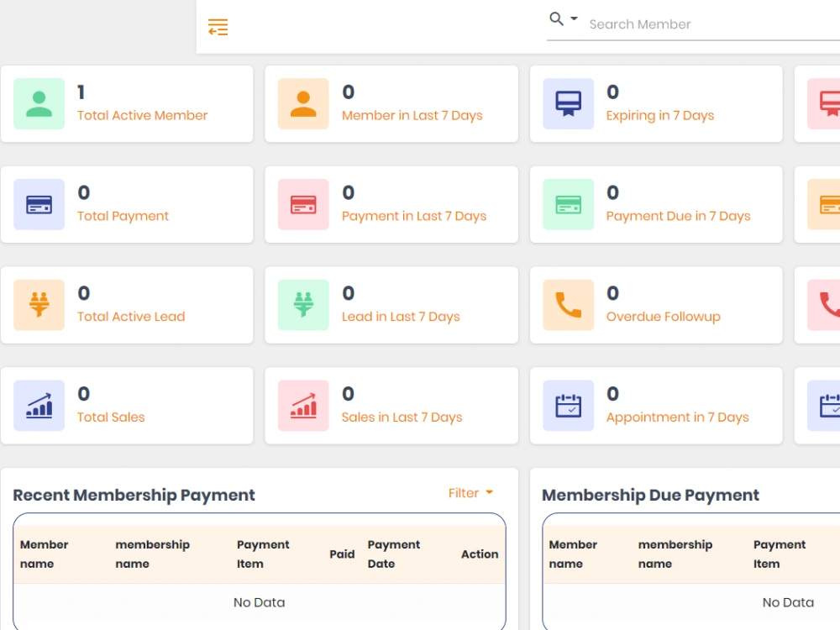Viewport: 840px width, 630px height.
Task: Click the green Total Active Member icon
Action: pos(39,104)
